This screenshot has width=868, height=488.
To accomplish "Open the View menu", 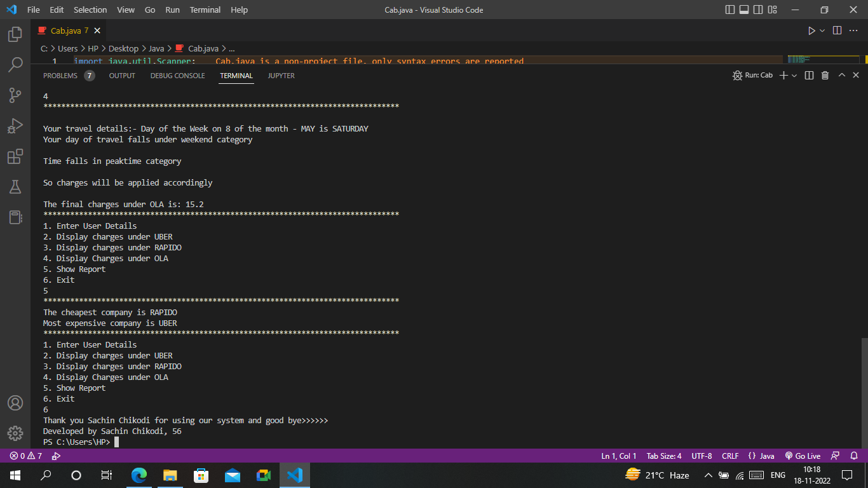I will [126, 10].
